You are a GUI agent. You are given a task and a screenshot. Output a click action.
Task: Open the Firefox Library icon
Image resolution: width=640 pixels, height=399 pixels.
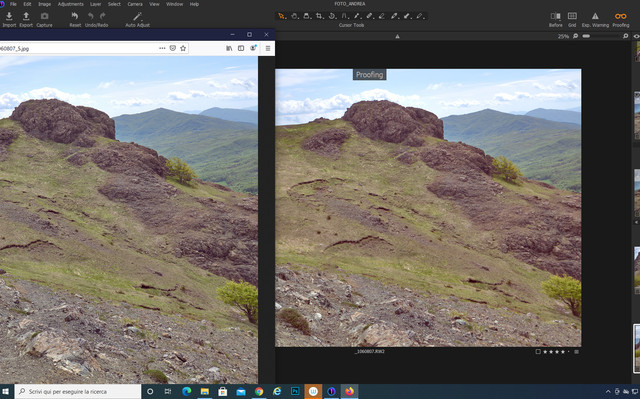229,48
